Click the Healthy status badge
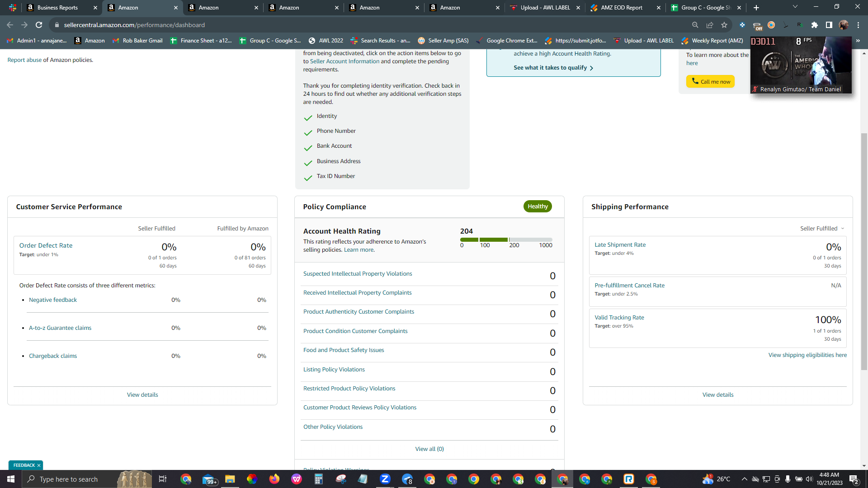Image resolution: width=868 pixels, height=488 pixels. (x=538, y=206)
